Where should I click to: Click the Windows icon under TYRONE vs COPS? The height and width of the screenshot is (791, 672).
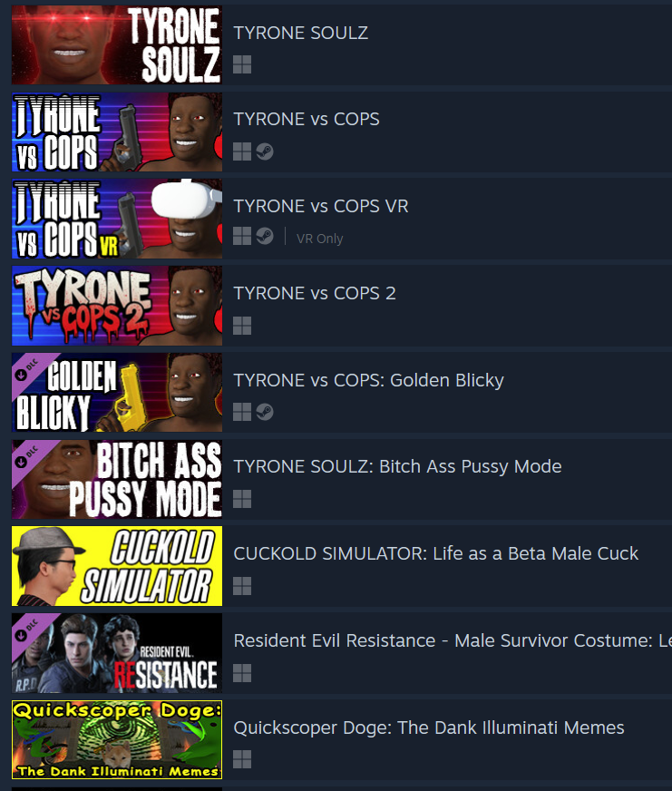click(242, 151)
